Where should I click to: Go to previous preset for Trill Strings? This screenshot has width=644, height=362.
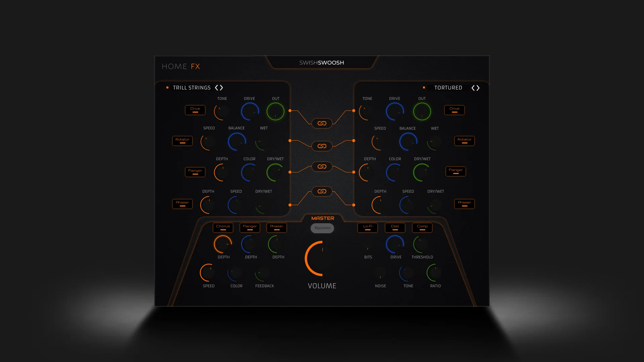pyautogui.click(x=217, y=88)
